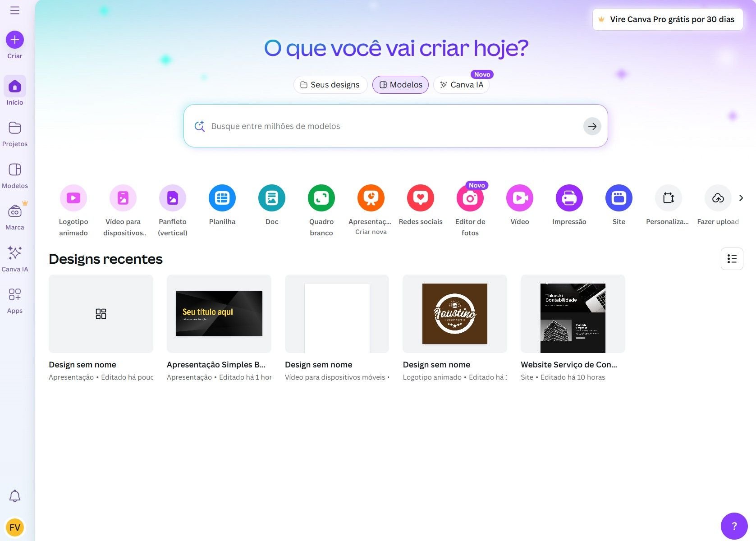The width and height of the screenshot is (756, 541).
Task: Create a Logotipo animado design
Action: pos(73,198)
